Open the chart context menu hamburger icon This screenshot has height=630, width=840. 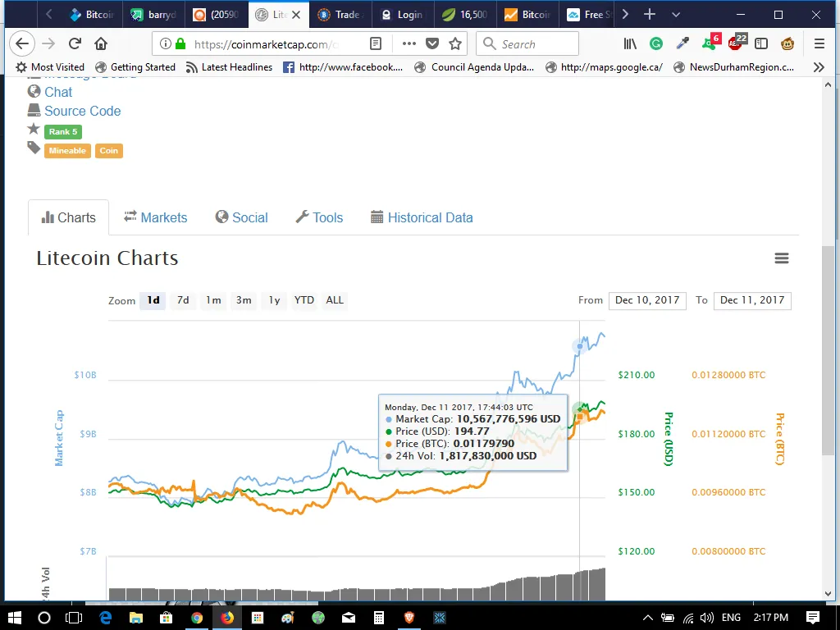coord(782,258)
